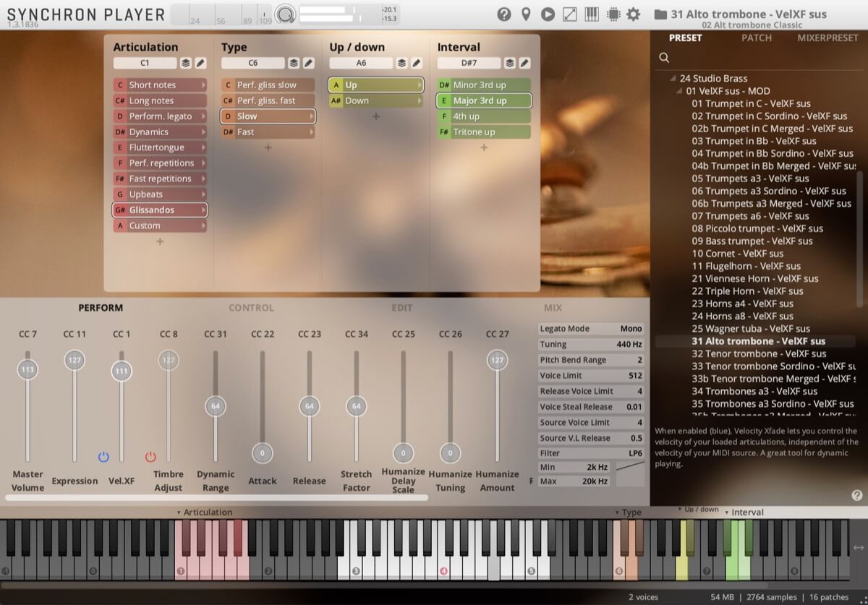Click the resize window icon in toolbar
This screenshot has height=605, width=868.
(571, 14)
